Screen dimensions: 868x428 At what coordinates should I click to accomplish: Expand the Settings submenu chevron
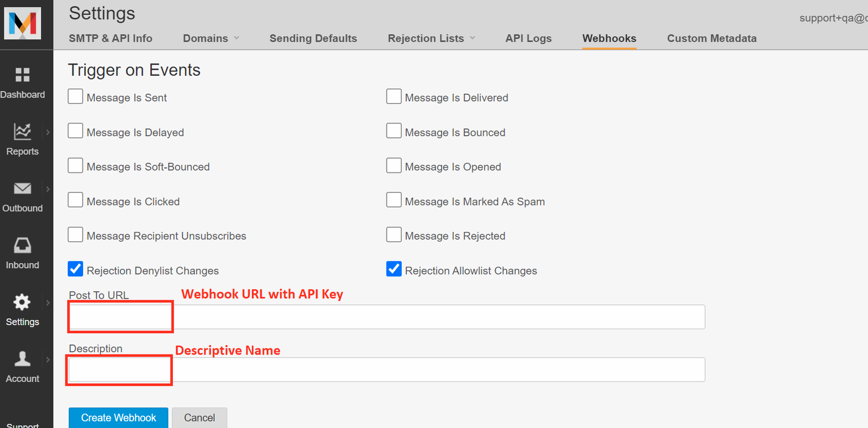[48, 303]
